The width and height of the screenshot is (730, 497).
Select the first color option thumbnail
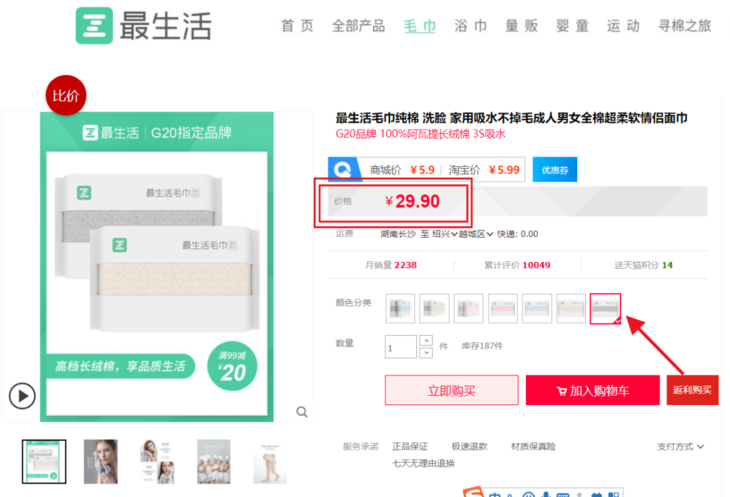click(x=400, y=308)
